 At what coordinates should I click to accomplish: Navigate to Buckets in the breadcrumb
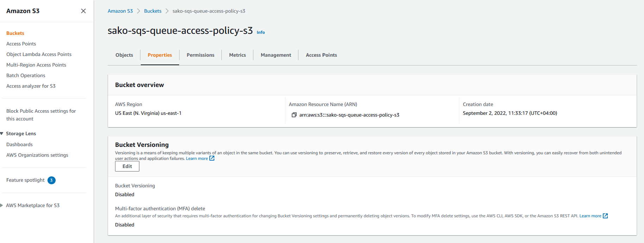[x=153, y=11]
